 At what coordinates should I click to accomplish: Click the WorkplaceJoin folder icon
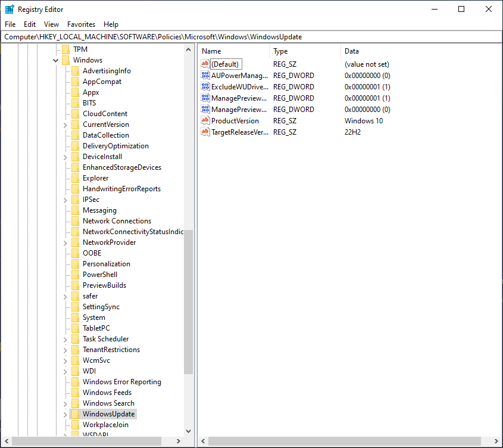click(x=76, y=425)
